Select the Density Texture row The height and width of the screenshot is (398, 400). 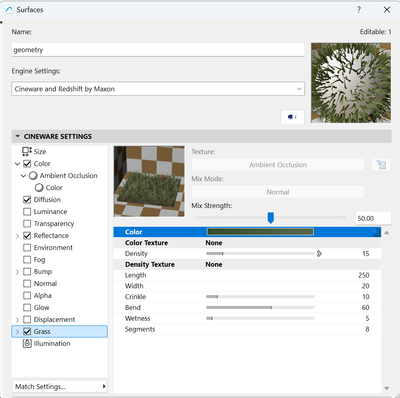(x=247, y=265)
